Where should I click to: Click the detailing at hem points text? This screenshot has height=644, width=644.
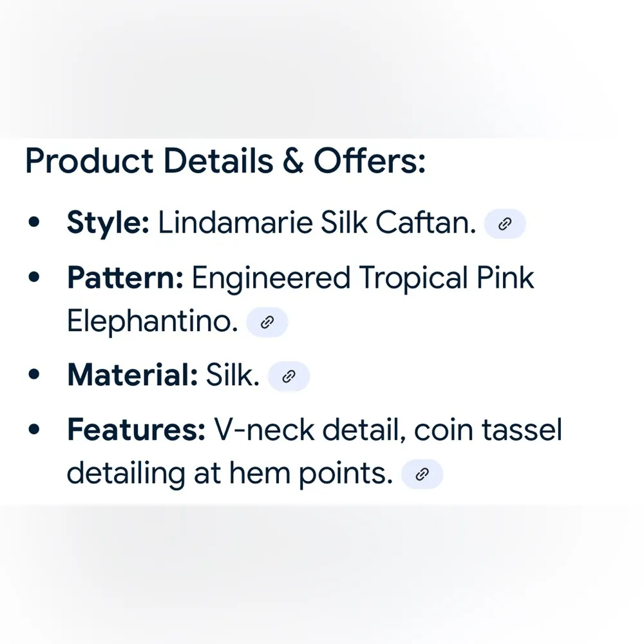coord(229,475)
